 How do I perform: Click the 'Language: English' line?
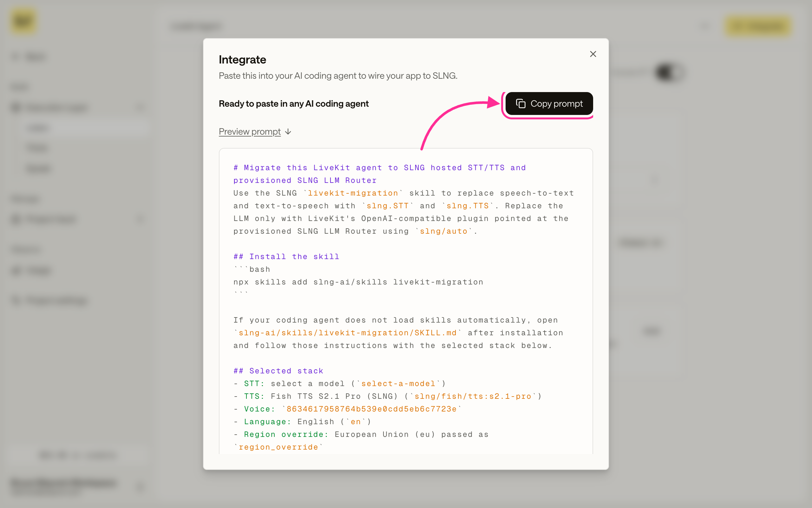(302, 422)
